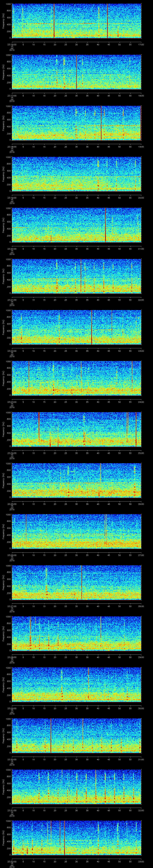Click the spectrogram panel starting at 23:20:00

(76, 225)
